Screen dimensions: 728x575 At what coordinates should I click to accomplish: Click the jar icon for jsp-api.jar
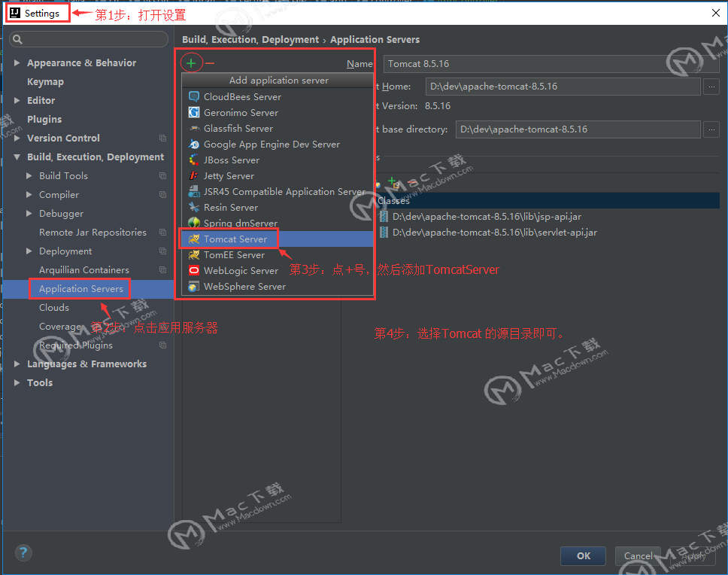coord(384,217)
